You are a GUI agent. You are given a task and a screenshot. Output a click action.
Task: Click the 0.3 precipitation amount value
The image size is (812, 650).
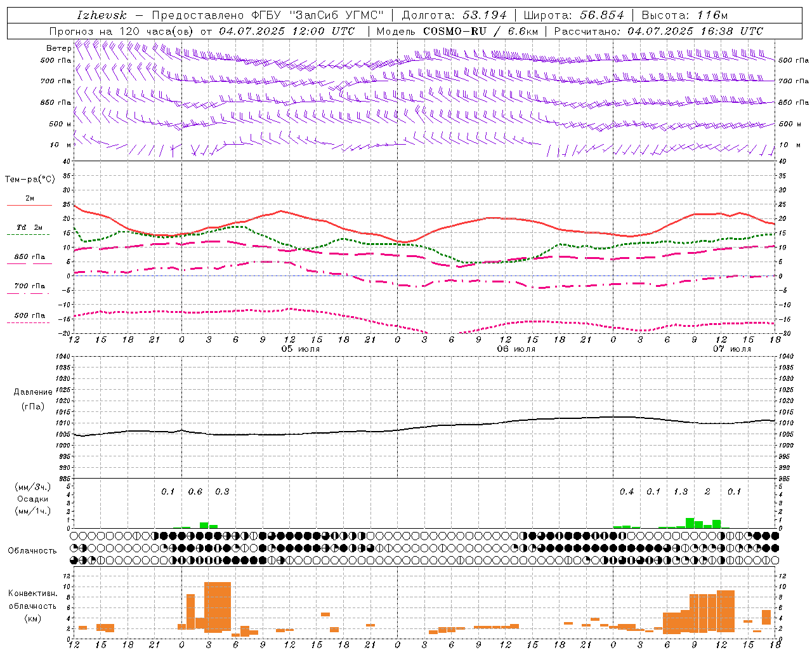(x=222, y=492)
